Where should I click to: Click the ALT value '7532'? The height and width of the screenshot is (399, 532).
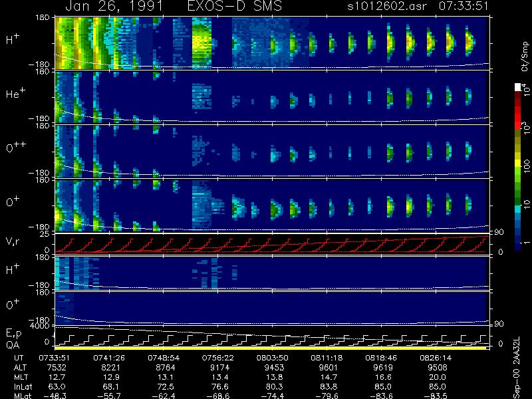coord(57,368)
